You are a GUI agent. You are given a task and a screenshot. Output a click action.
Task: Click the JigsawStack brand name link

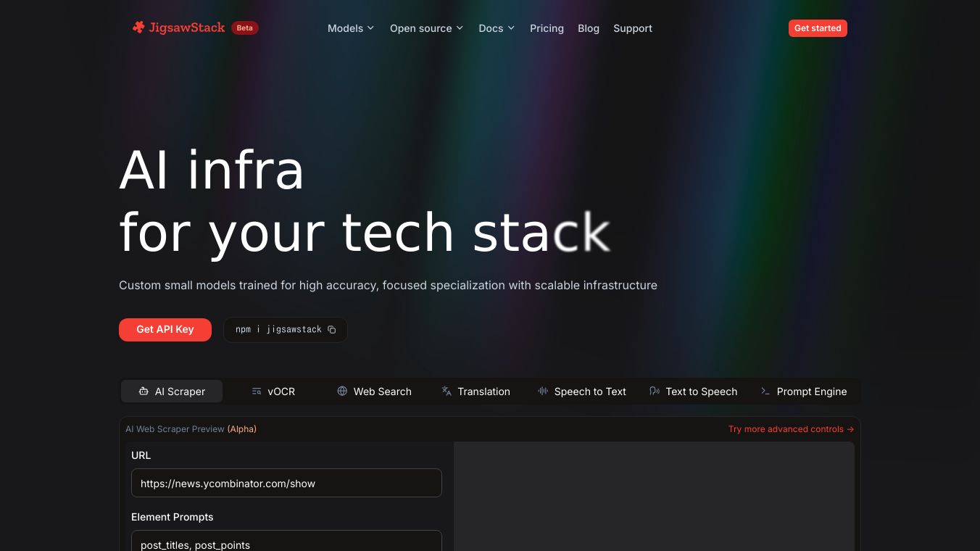click(x=187, y=28)
